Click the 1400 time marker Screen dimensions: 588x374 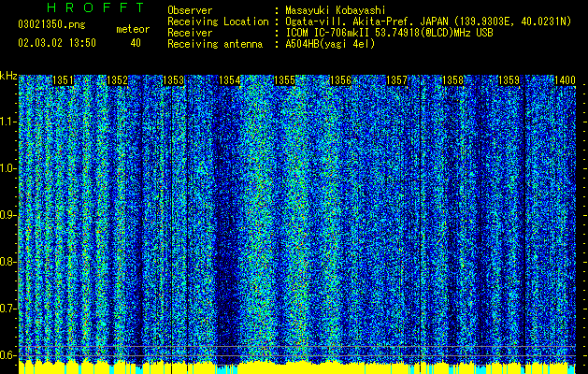click(x=565, y=80)
